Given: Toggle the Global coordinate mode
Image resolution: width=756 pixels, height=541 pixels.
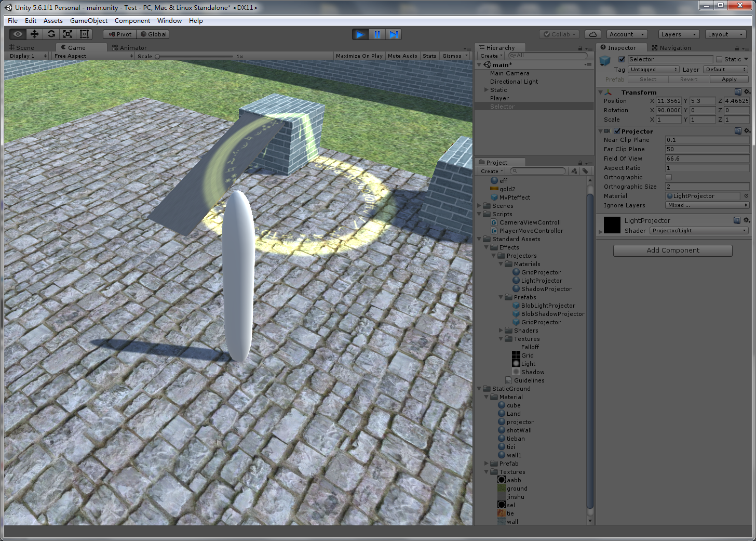Looking at the screenshot, I should coord(153,34).
